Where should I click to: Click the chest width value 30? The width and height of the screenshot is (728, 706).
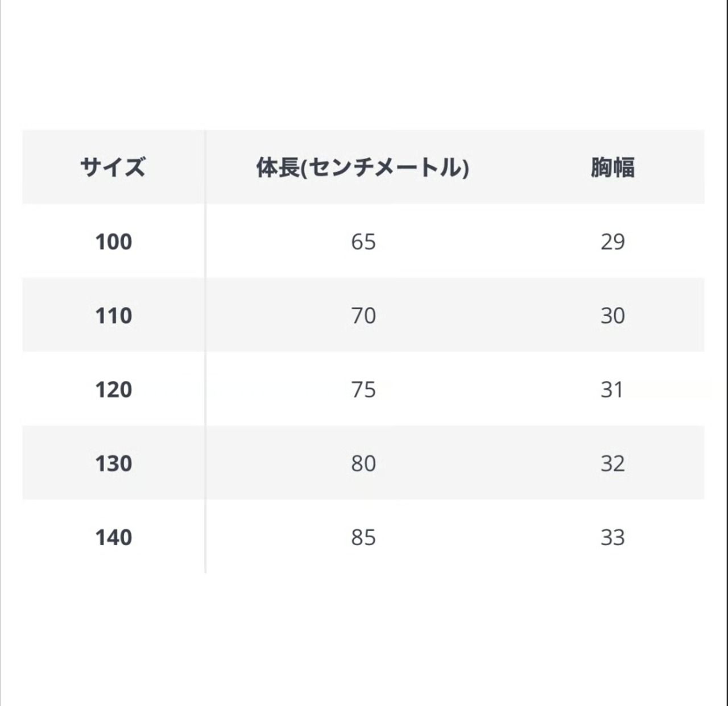click(613, 315)
